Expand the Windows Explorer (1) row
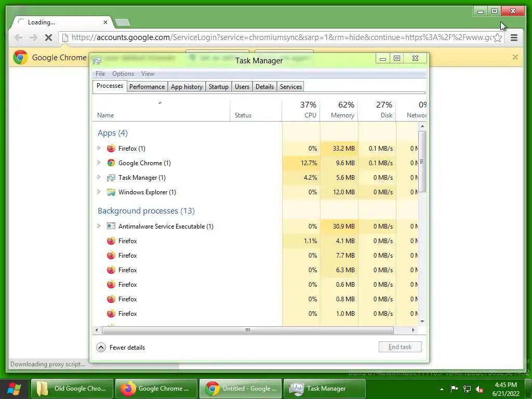The height and width of the screenshot is (399, 532). click(99, 192)
